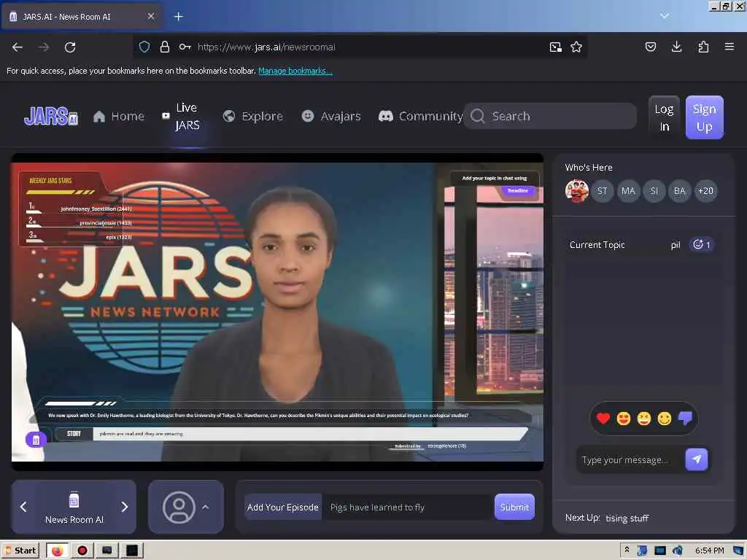Click the news anchor video stream
This screenshot has height=560, width=747.
point(277,312)
